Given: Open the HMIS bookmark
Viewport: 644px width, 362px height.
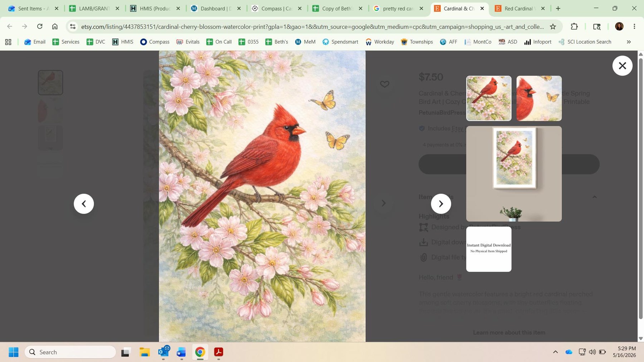Looking at the screenshot, I should pyautogui.click(x=123, y=42).
